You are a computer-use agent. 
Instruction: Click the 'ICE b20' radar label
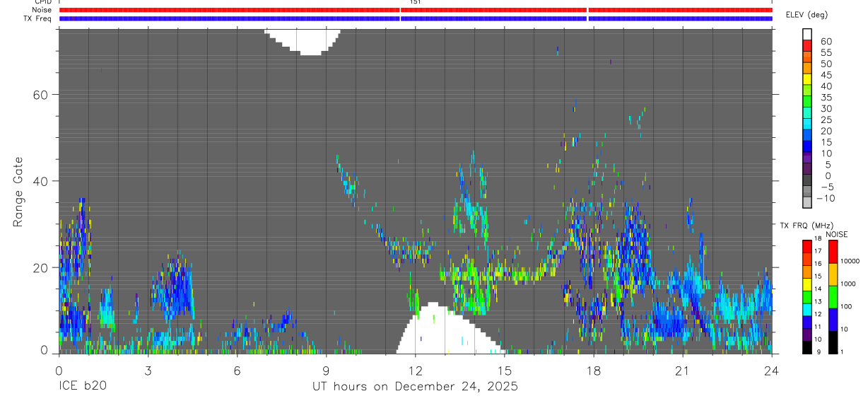click(x=83, y=387)
